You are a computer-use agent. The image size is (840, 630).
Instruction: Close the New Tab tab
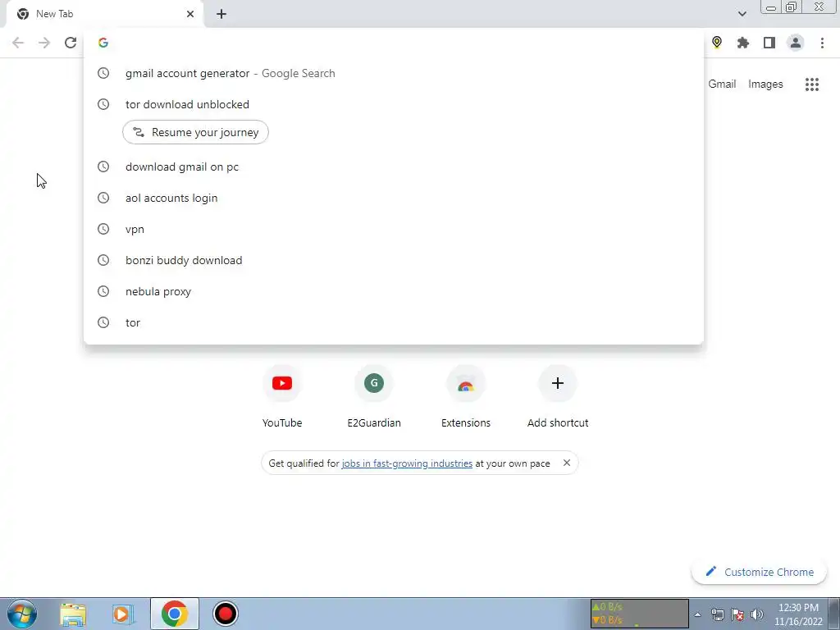[190, 14]
